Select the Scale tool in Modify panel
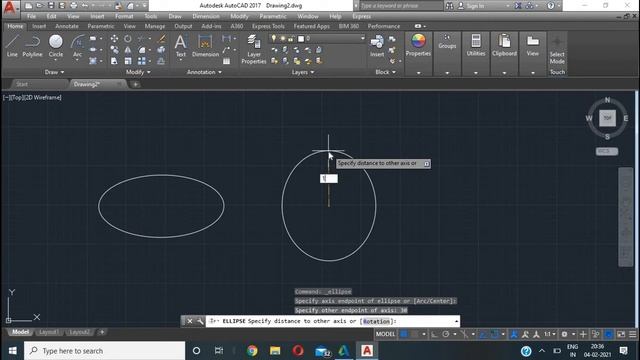 tap(128, 61)
